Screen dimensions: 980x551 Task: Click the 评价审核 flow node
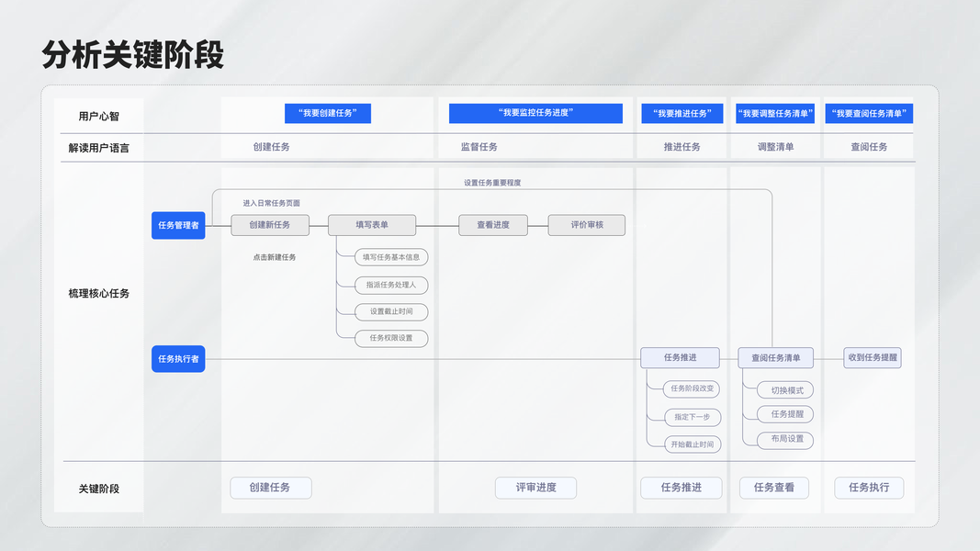tap(586, 225)
